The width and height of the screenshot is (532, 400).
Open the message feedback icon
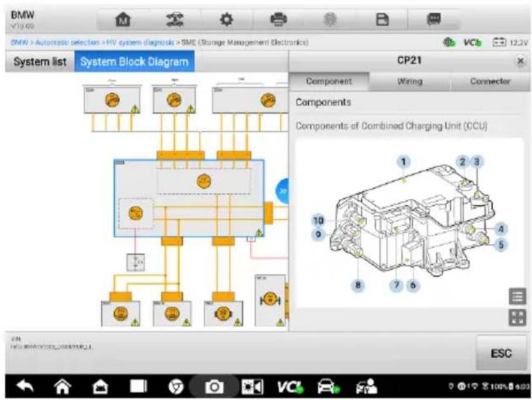[434, 19]
